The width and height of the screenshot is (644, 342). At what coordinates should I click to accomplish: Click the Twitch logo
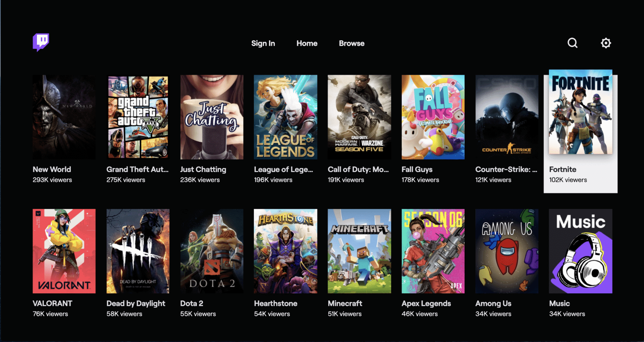pos(40,42)
